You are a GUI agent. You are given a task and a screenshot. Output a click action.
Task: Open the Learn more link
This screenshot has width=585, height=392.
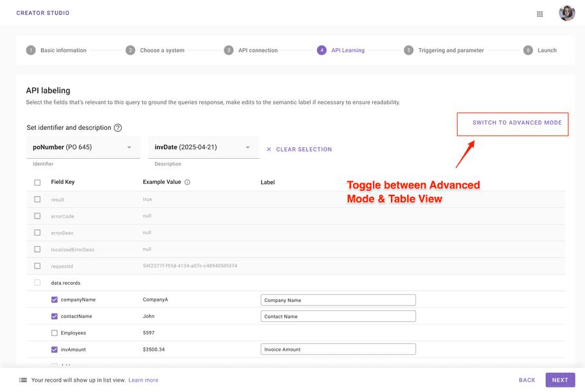pyautogui.click(x=143, y=380)
